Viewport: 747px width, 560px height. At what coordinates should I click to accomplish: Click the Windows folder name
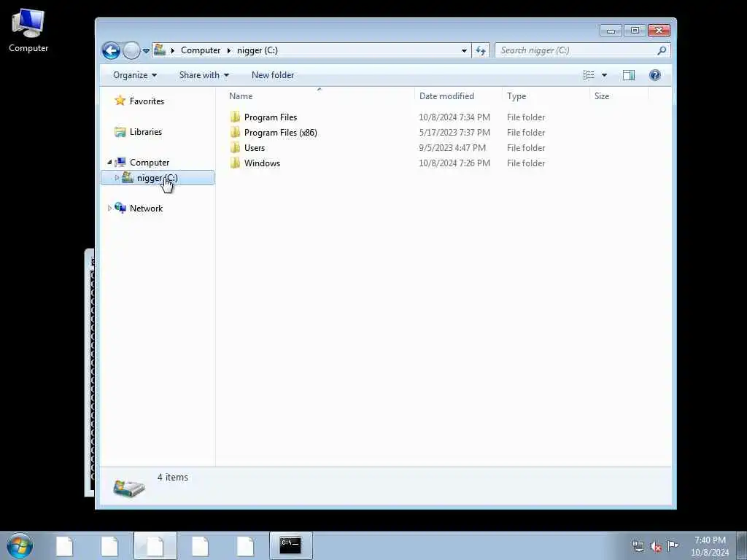[x=262, y=163]
